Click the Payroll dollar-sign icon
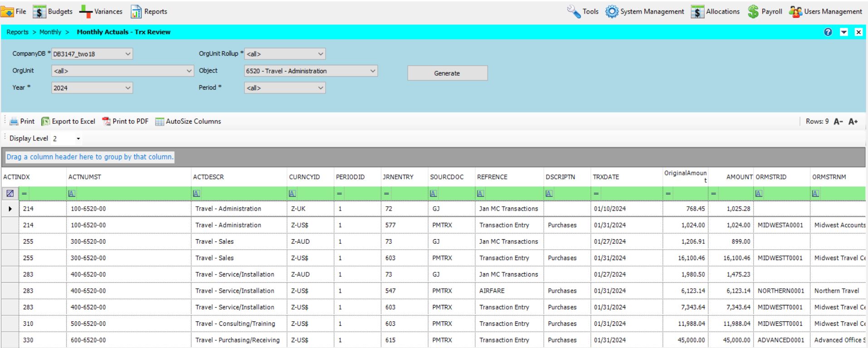This screenshot has width=868, height=348. tap(753, 12)
